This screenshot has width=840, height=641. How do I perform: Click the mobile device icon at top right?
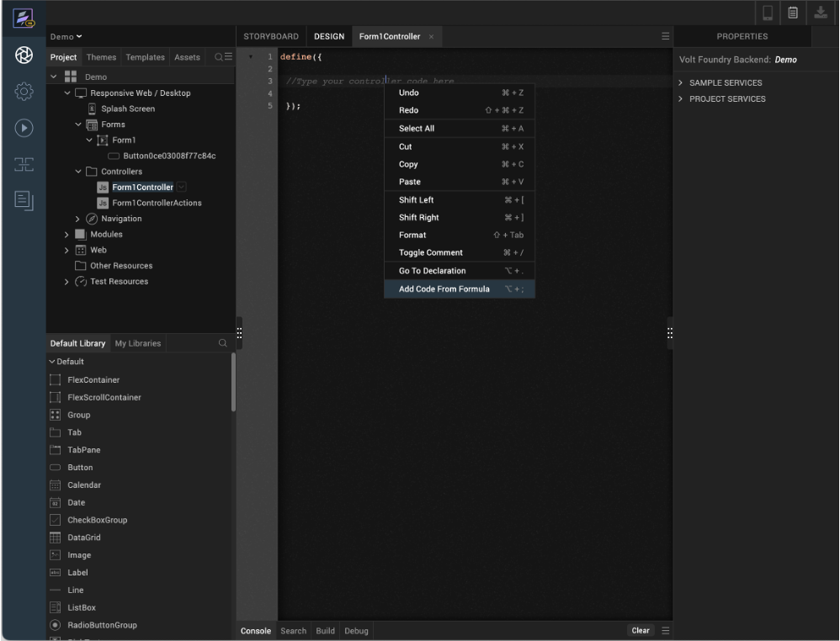(768, 13)
